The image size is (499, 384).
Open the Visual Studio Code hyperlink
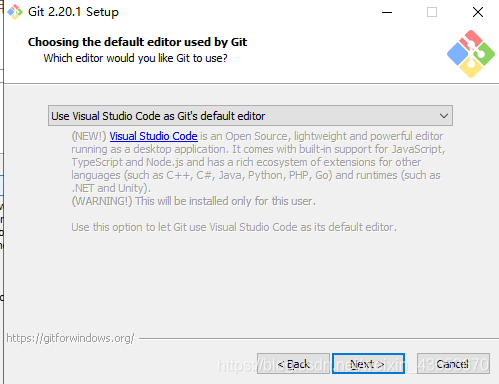pyautogui.click(x=154, y=136)
